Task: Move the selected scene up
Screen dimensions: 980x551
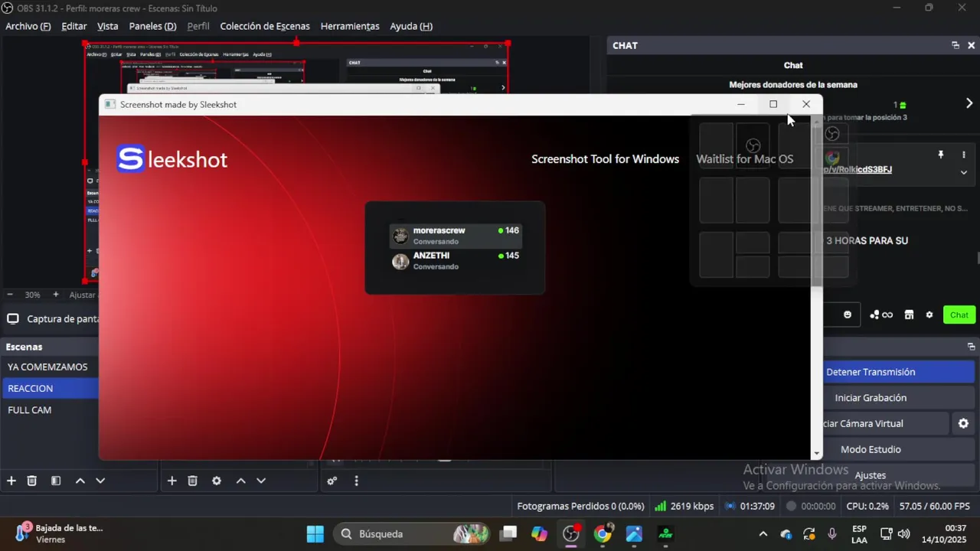Action: point(80,481)
